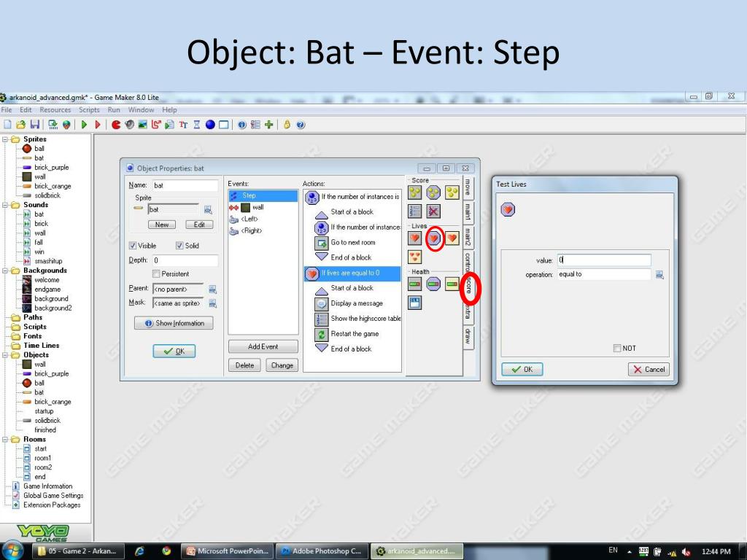Switch to the move actions tab

(x=468, y=187)
